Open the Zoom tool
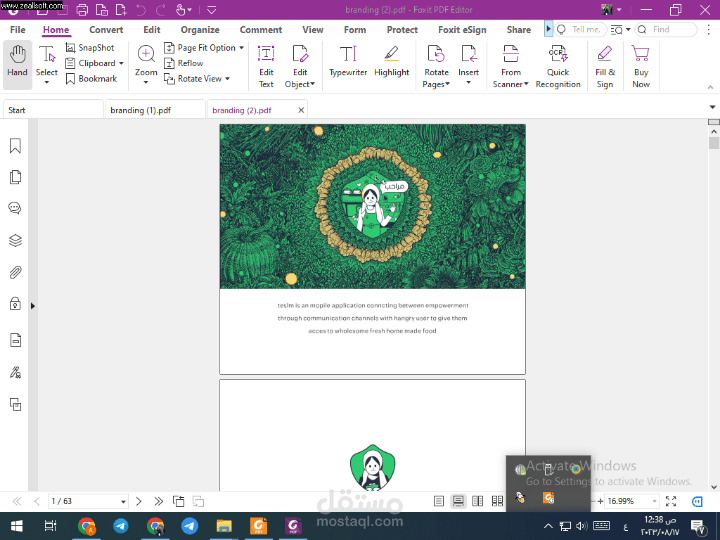This screenshot has height=540, width=720. (146, 64)
